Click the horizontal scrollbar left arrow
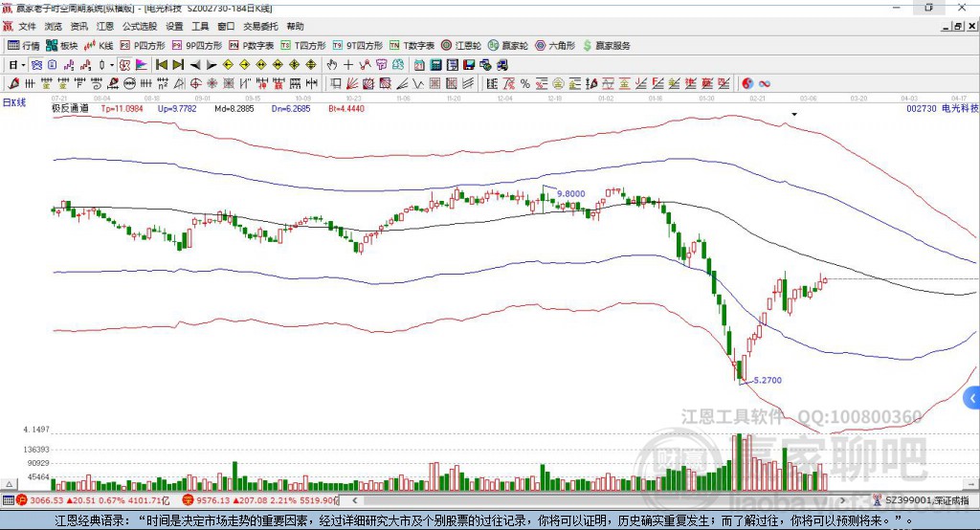 click(x=354, y=500)
